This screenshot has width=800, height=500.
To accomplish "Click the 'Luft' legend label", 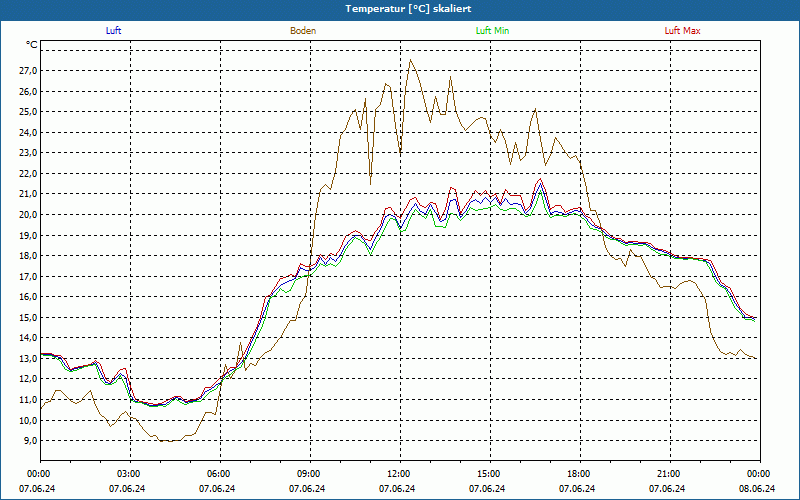I will tap(113, 31).
